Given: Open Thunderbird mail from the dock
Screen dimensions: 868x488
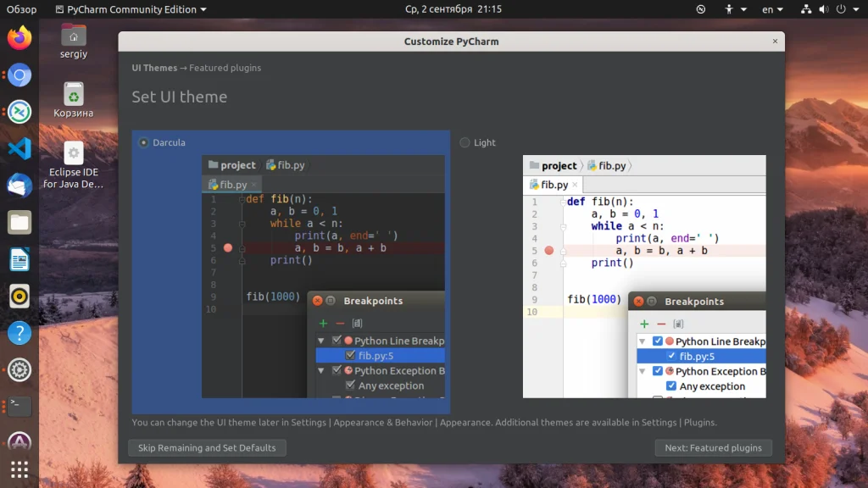Looking at the screenshot, I should coord(19,186).
